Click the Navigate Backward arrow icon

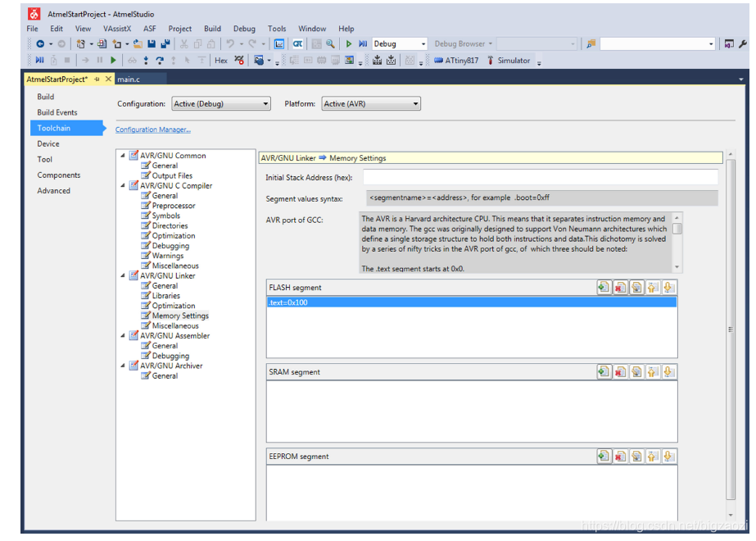[x=40, y=44]
